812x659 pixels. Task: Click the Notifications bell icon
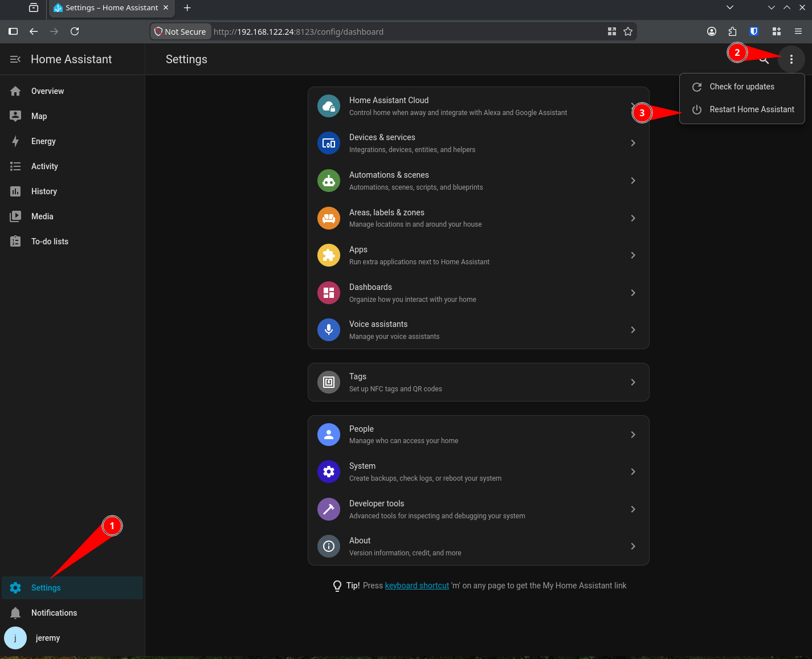point(15,613)
